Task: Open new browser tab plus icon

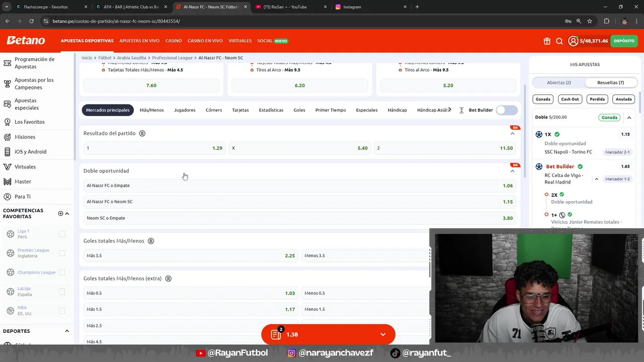Action: (x=417, y=7)
